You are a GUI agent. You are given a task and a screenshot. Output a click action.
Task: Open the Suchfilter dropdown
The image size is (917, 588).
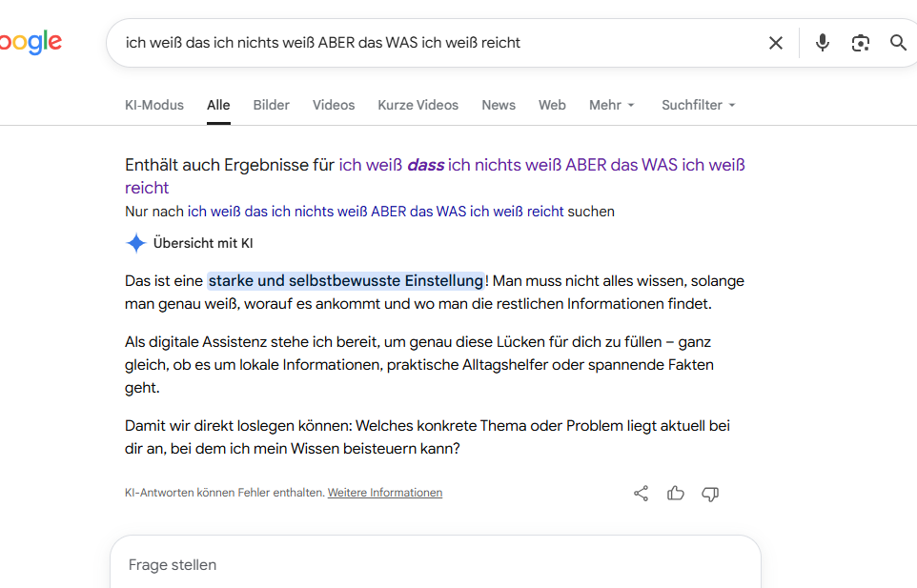(699, 105)
